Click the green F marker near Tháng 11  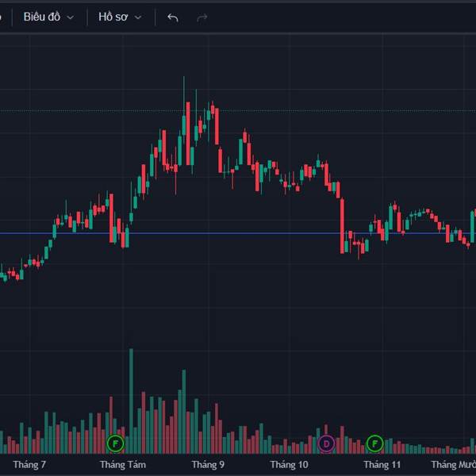click(x=374, y=443)
